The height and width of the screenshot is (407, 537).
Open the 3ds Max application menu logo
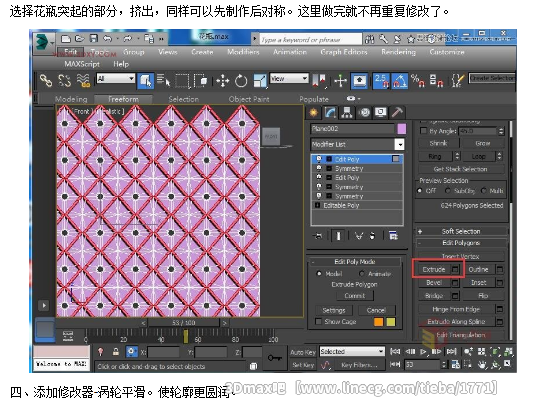pyautogui.click(x=43, y=42)
